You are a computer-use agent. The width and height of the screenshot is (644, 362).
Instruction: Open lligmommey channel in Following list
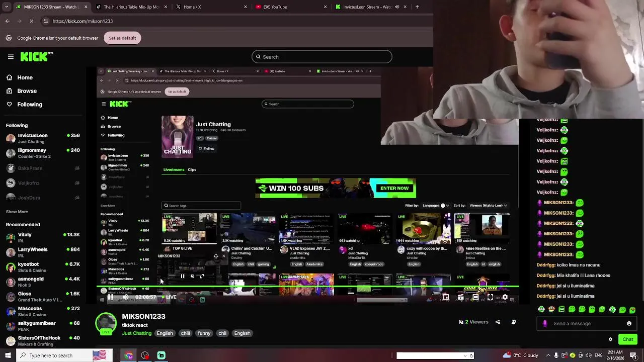(x=43, y=153)
